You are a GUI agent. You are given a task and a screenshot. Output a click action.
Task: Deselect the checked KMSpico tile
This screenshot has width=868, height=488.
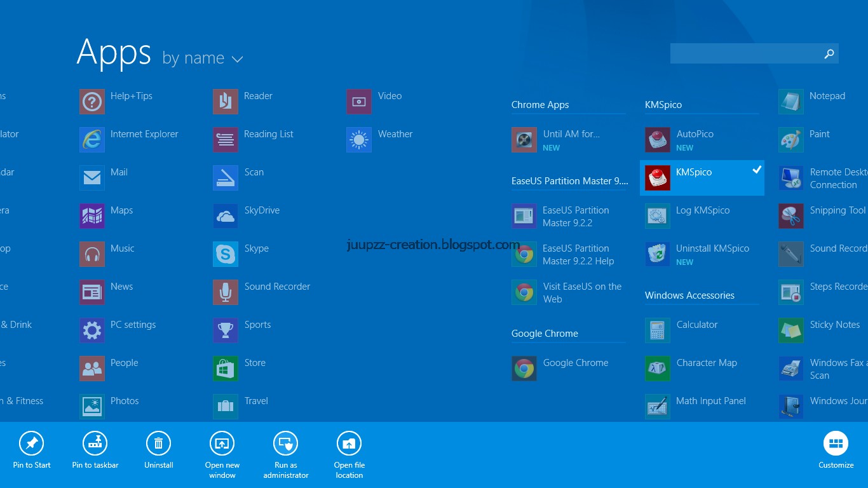tap(702, 178)
